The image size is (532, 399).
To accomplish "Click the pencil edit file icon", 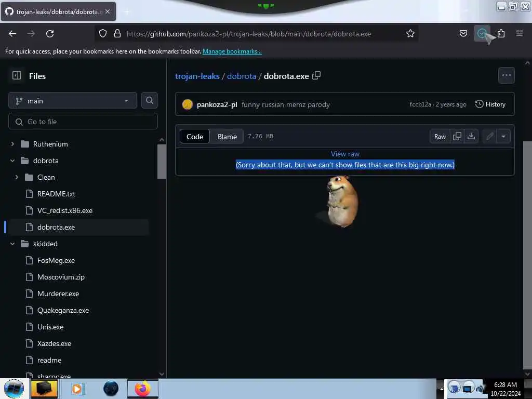I will coord(489,137).
